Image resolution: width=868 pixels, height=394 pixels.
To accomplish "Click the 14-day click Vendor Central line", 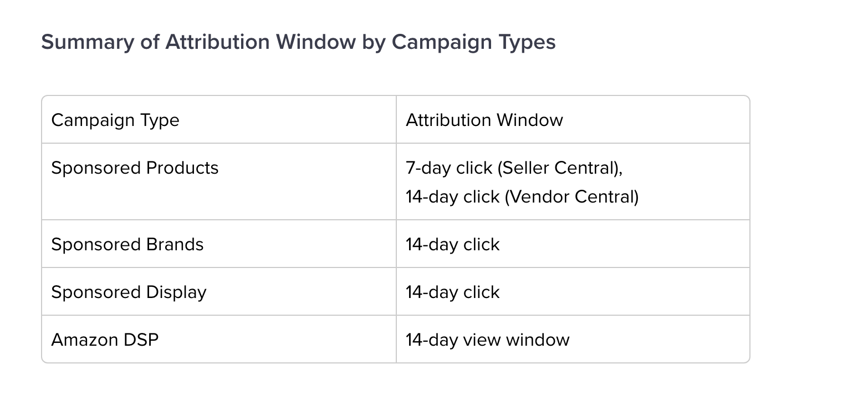I will [522, 196].
